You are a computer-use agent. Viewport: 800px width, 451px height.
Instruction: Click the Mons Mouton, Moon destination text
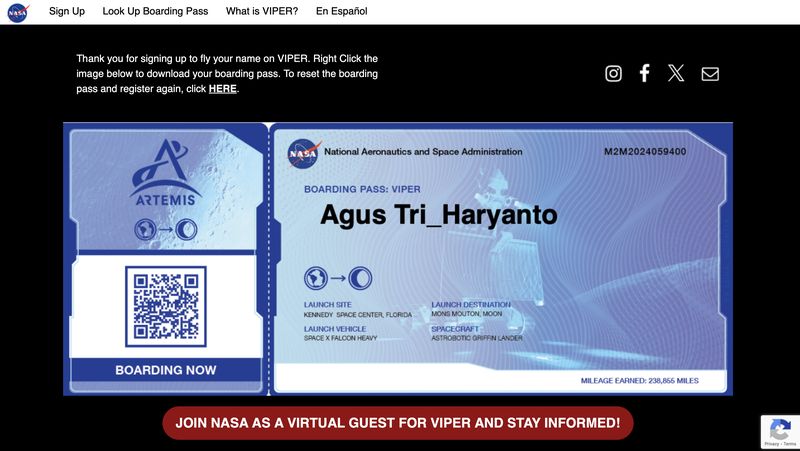tap(467, 314)
